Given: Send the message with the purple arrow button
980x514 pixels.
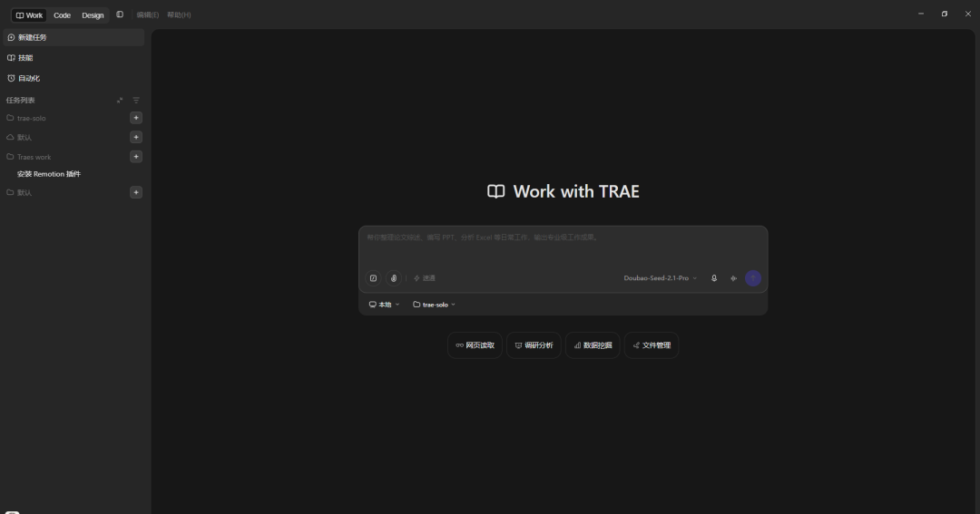Looking at the screenshot, I should pyautogui.click(x=753, y=278).
